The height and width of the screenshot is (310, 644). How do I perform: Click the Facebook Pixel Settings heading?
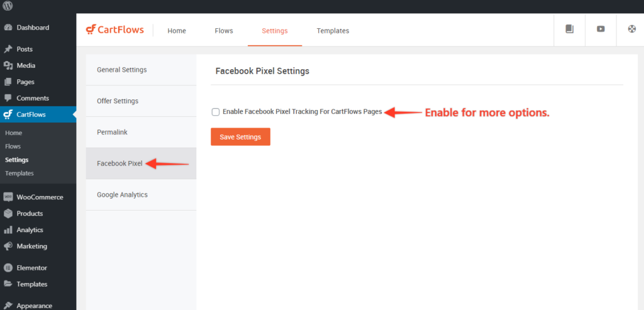262,71
